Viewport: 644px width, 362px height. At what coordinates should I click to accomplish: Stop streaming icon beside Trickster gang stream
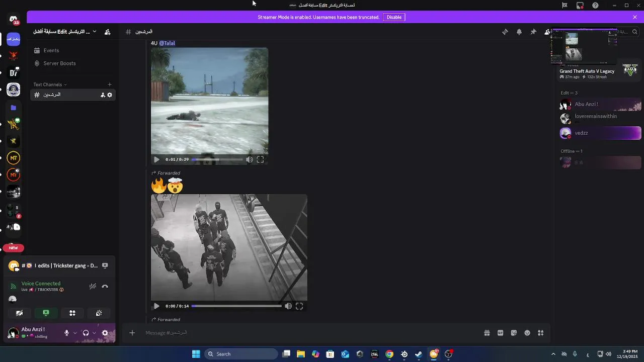coord(105,265)
